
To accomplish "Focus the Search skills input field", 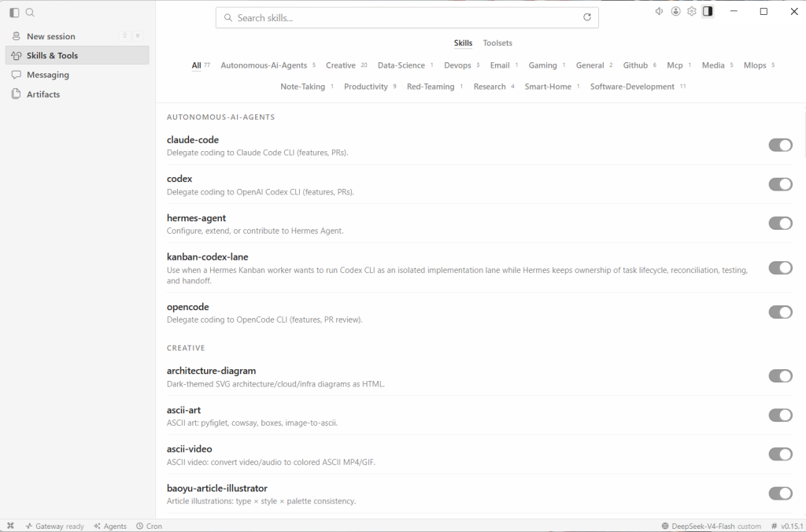I will coord(407,18).
